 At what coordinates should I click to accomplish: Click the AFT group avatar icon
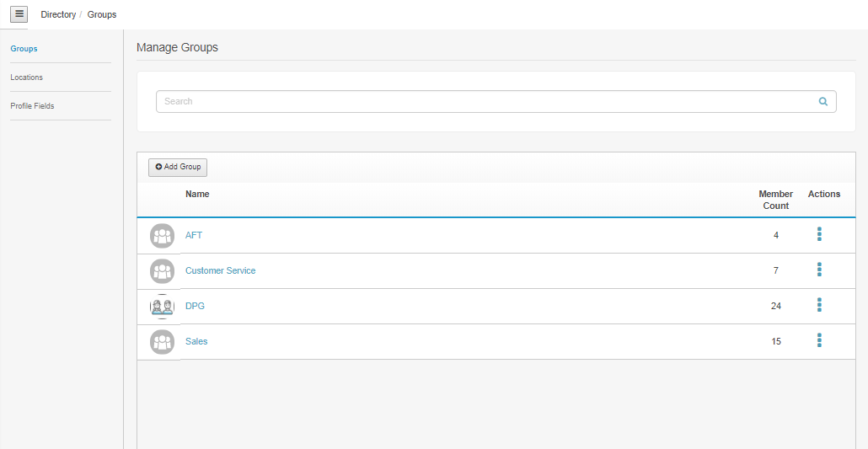coord(162,236)
